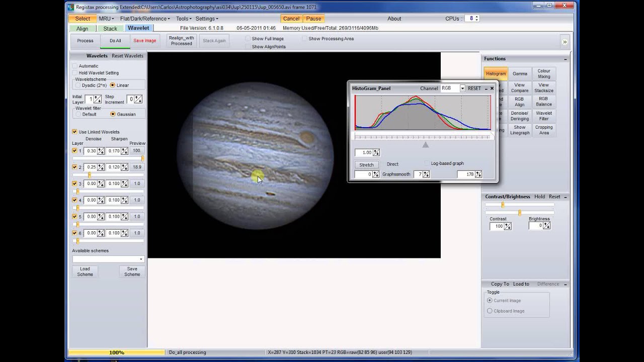Open the Channel RGB dropdown

click(x=452, y=88)
